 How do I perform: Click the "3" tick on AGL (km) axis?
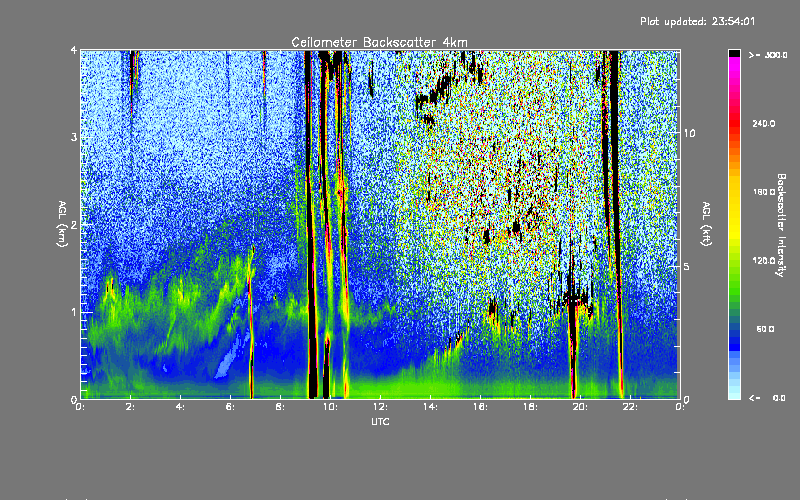coord(74,137)
